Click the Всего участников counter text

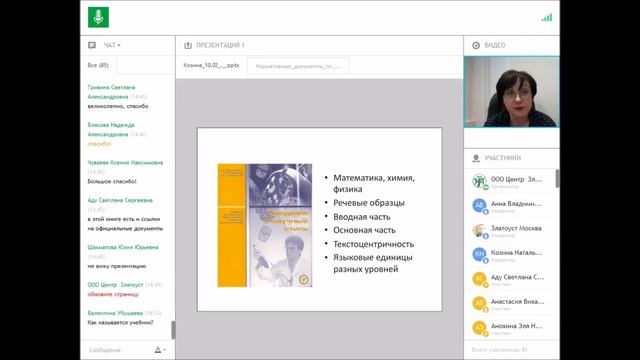[x=499, y=350]
